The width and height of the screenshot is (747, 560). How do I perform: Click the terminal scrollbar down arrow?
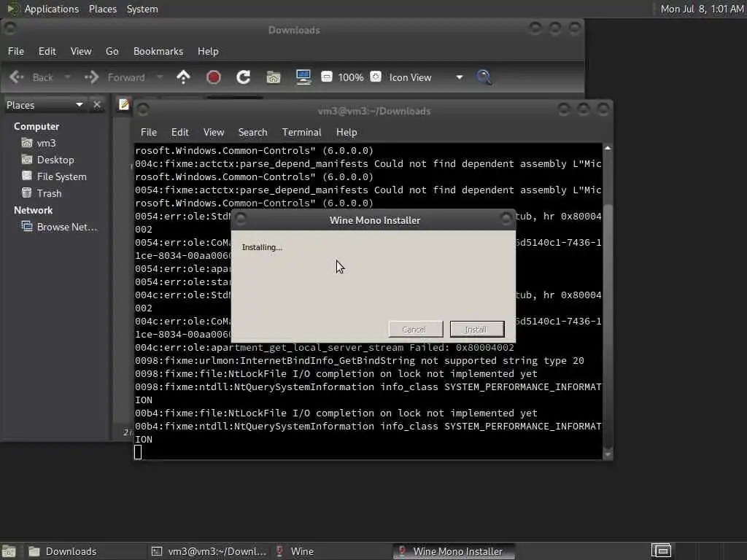pyautogui.click(x=608, y=454)
